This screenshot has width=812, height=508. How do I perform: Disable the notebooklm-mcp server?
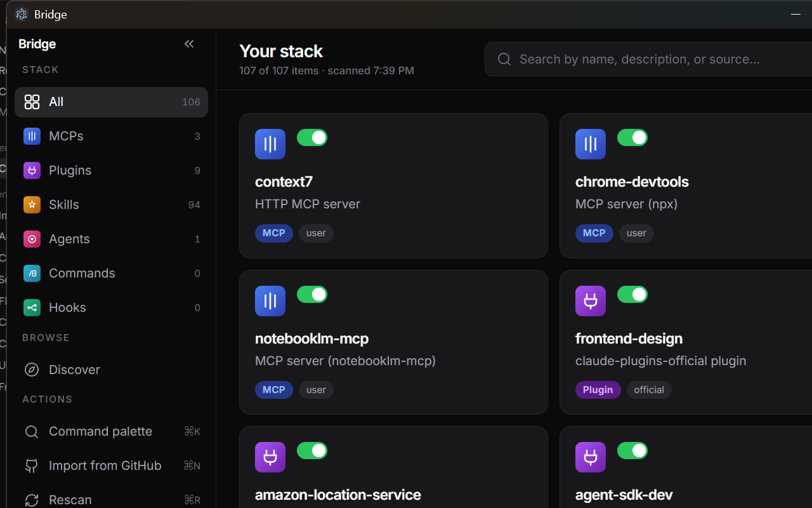[x=311, y=294]
